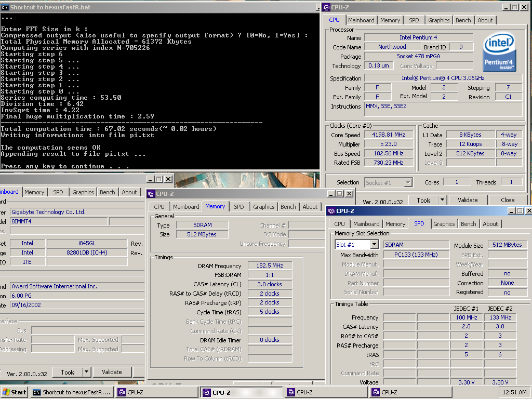The height and width of the screenshot is (399, 532).
Task: Click Tools button in Mainboard window
Action: [68, 372]
